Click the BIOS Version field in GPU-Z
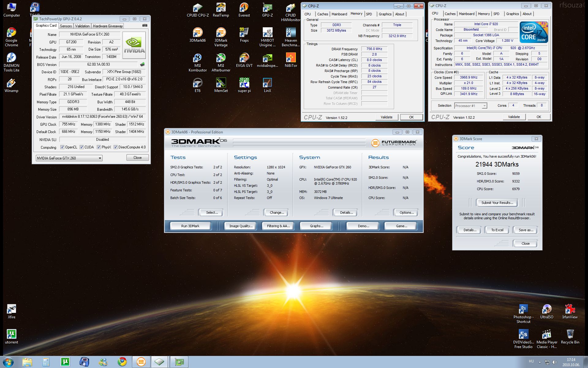The image size is (588, 368). (98, 64)
